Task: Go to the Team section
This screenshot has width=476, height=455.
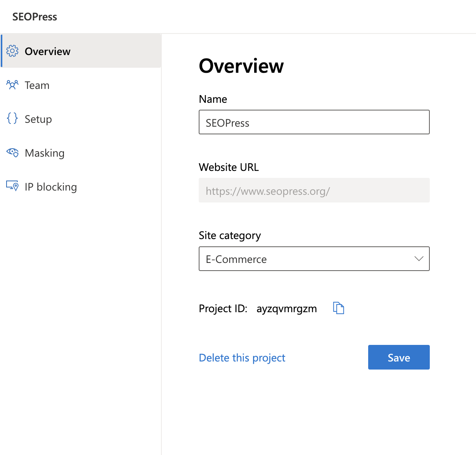Action: [81, 85]
